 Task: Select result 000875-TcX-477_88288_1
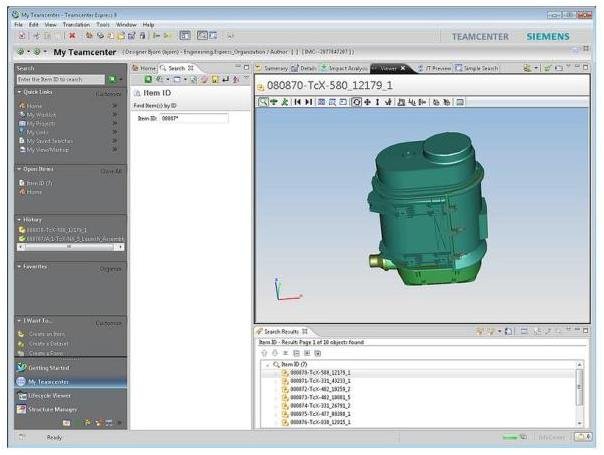(320, 414)
